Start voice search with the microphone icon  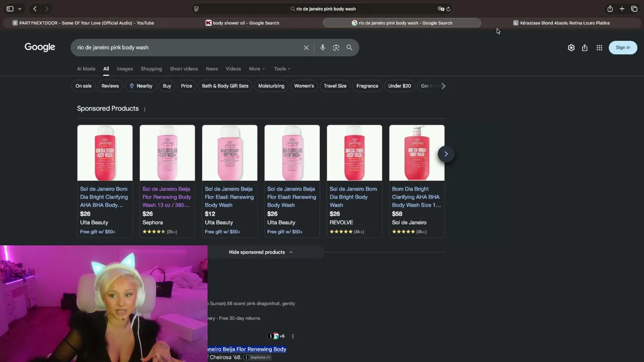[x=323, y=47]
